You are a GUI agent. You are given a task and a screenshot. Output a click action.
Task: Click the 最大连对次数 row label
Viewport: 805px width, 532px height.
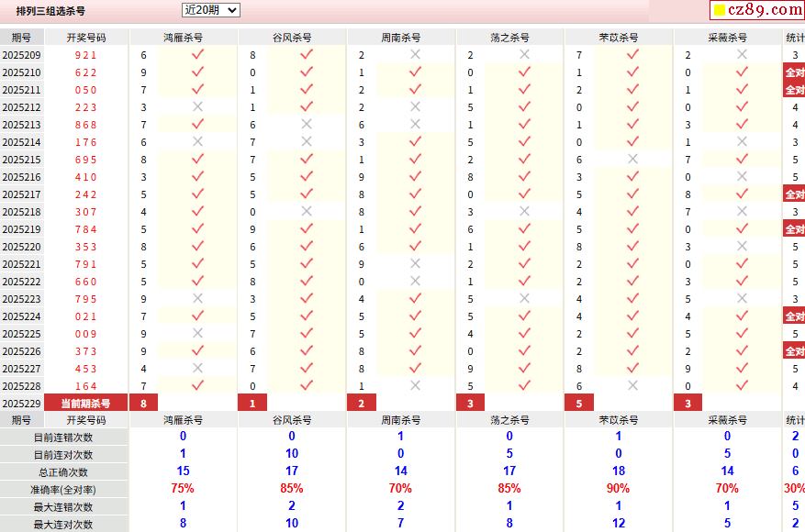(63, 525)
